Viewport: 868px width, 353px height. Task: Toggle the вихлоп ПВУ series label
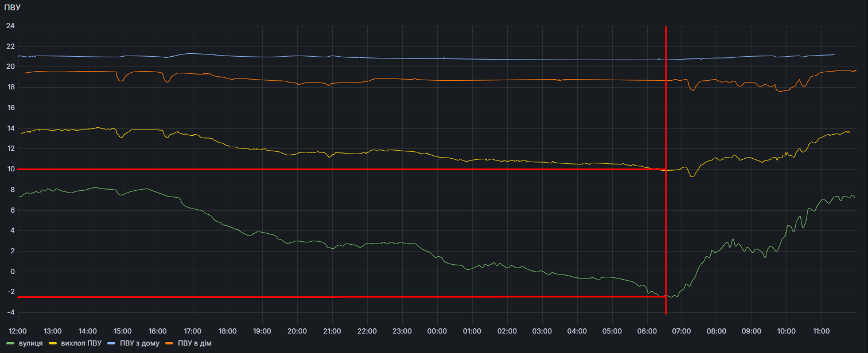click(81, 343)
